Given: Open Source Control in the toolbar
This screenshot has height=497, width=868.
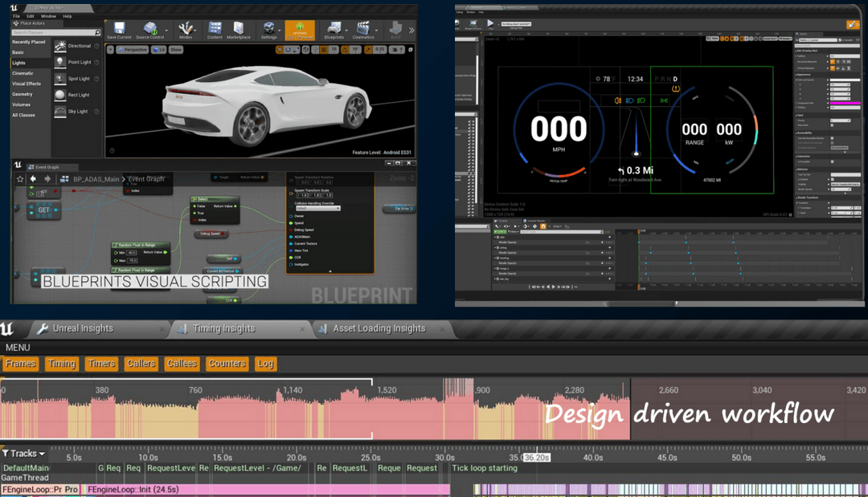Looking at the screenshot, I should [149, 30].
